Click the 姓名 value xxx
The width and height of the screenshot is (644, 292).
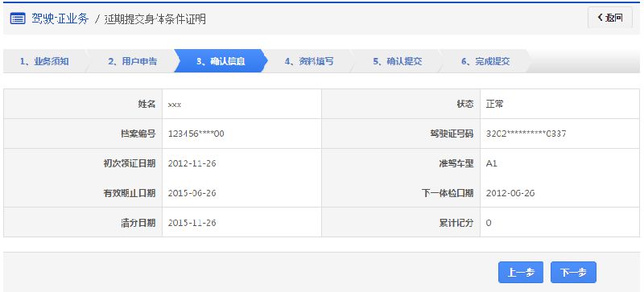[175, 105]
